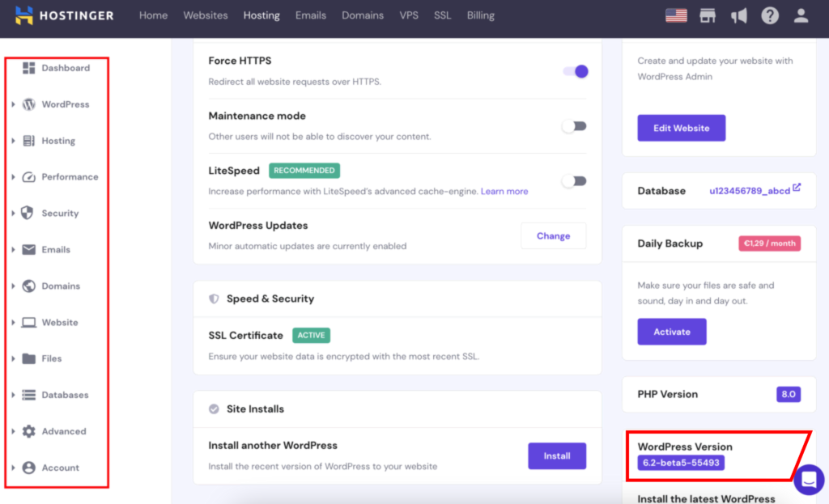Click the Account person icon in sidebar

tap(28, 468)
